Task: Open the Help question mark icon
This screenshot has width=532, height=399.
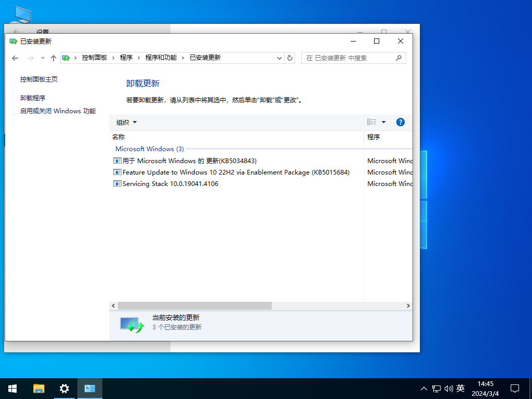Action: 400,122
